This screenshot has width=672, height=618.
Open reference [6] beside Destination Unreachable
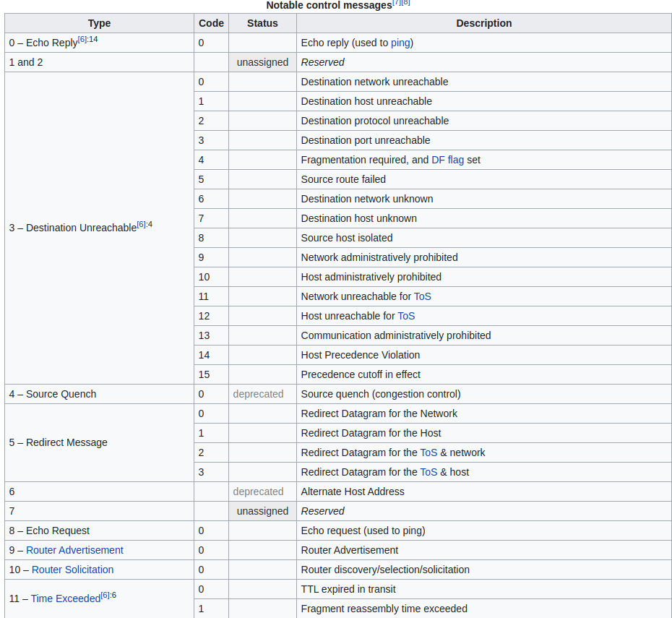(141, 225)
